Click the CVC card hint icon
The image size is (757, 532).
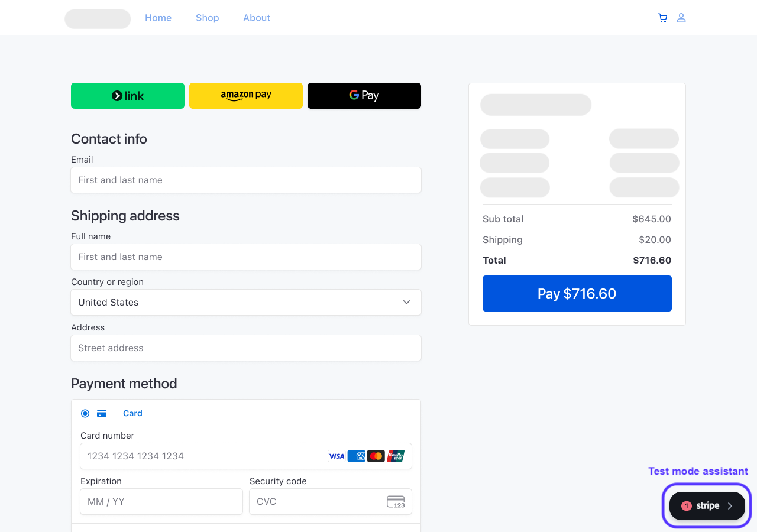click(x=396, y=502)
